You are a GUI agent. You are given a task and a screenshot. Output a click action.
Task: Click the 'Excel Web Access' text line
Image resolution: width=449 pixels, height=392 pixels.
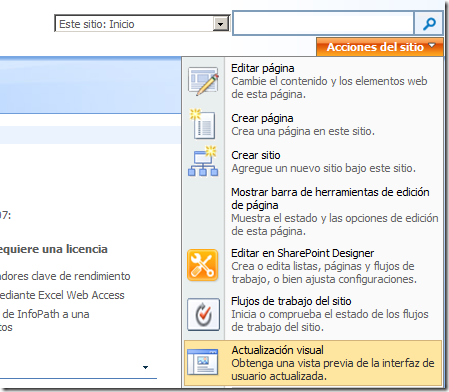[62, 295]
